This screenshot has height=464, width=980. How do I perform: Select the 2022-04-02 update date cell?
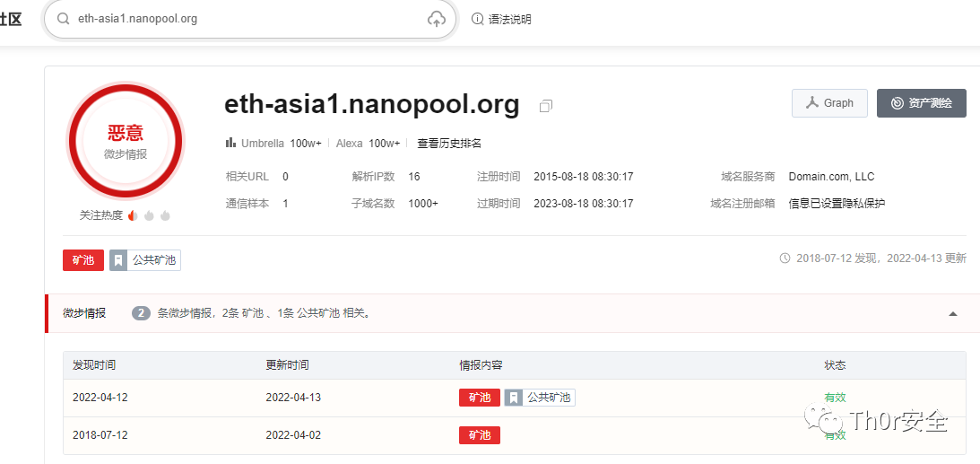(293, 434)
